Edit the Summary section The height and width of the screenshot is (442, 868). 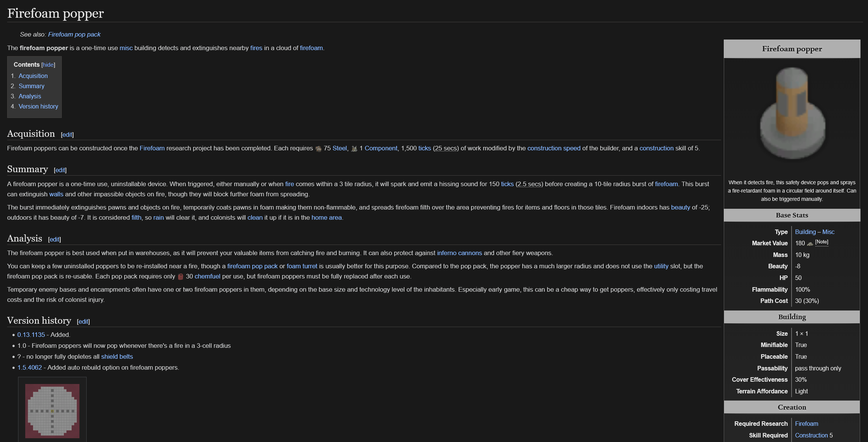point(60,170)
